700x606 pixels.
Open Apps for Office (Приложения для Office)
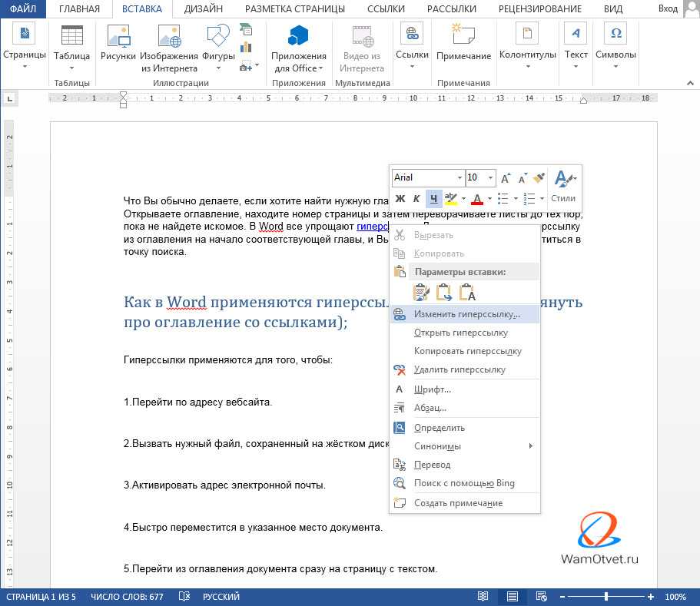pyautogui.click(x=299, y=48)
